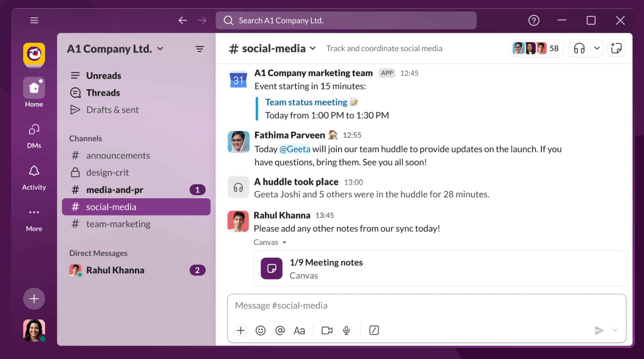Click the Message #social-media input field
This screenshot has width=644, height=359.
point(426,305)
